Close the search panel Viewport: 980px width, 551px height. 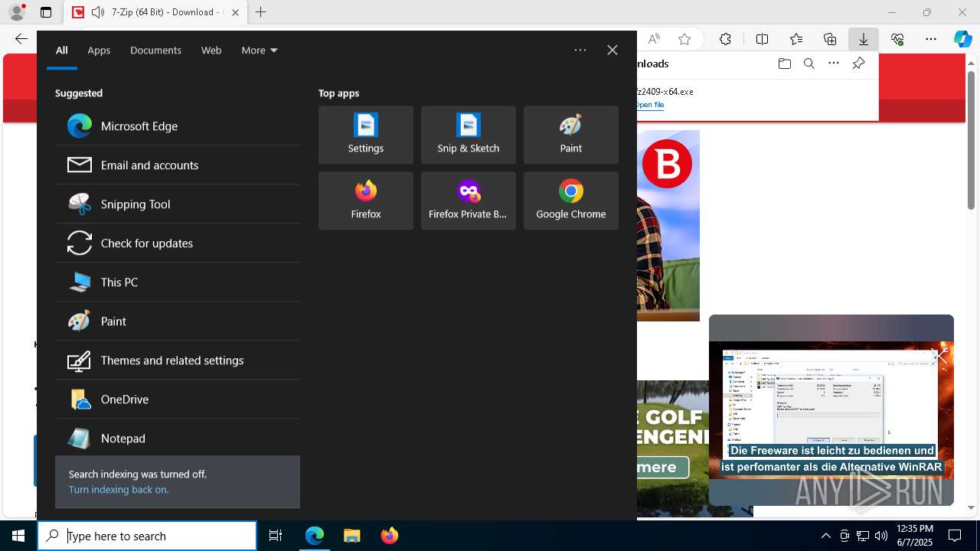[x=612, y=51]
